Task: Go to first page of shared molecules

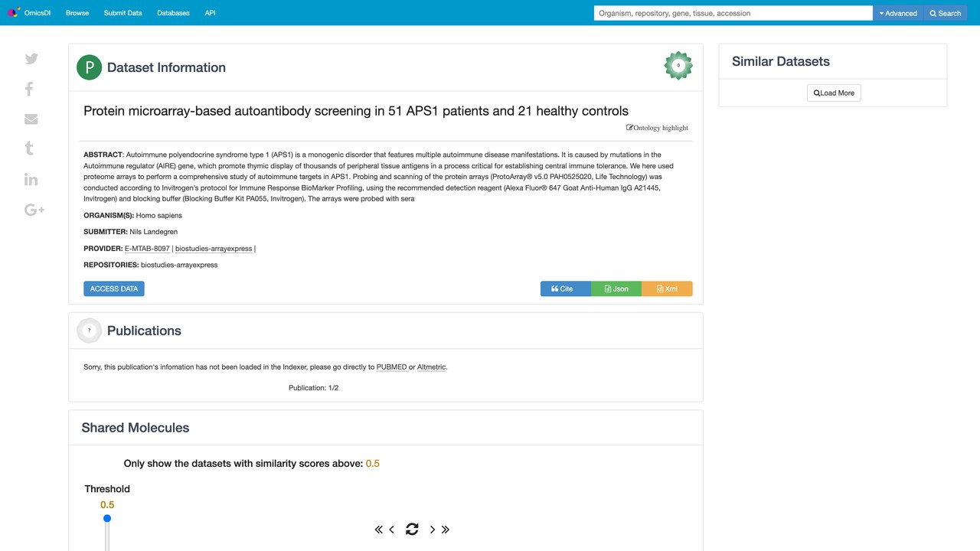Action: [378, 530]
